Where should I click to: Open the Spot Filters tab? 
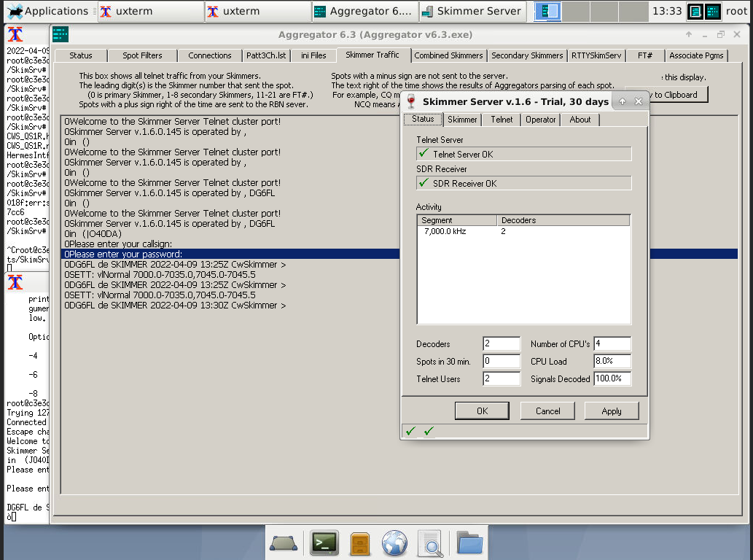click(x=142, y=55)
